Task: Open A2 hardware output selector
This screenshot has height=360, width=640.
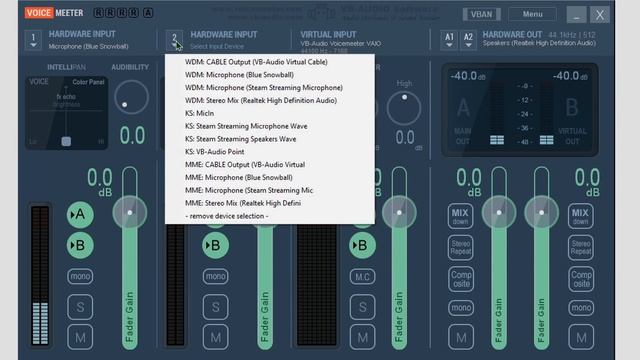Action: pyautogui.click(x=468, y=40)
